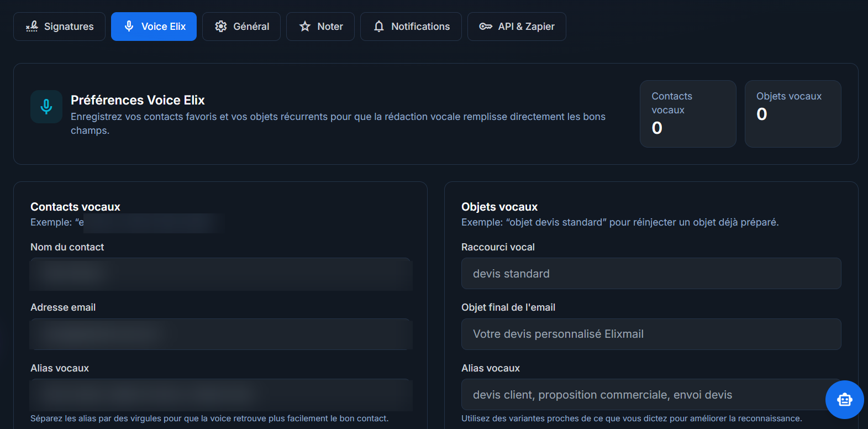Switch to the Général tab
868x429 pixels.
tap(241, 27)
